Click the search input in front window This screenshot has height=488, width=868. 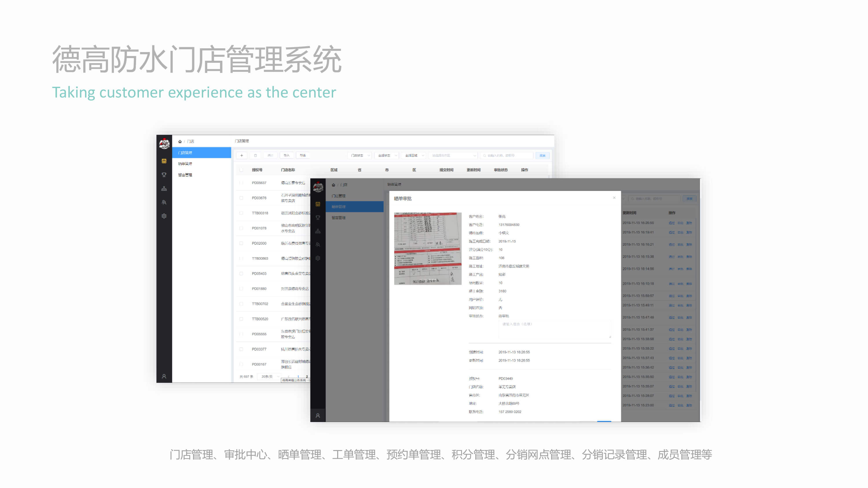tap(654, 199)
